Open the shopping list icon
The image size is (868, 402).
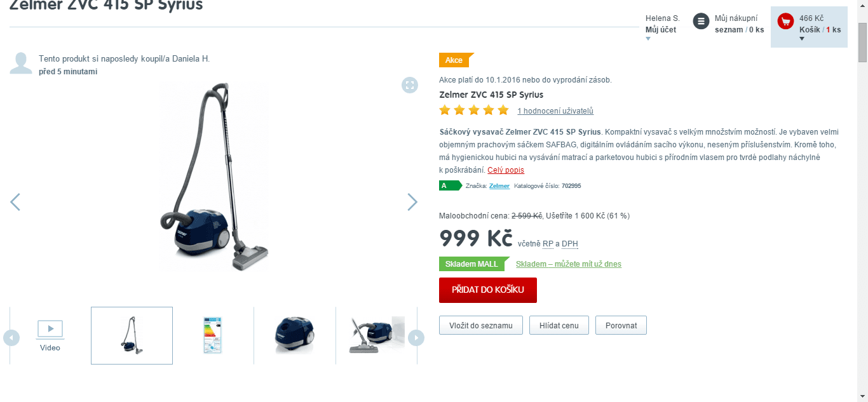click(x=701, y=22)
